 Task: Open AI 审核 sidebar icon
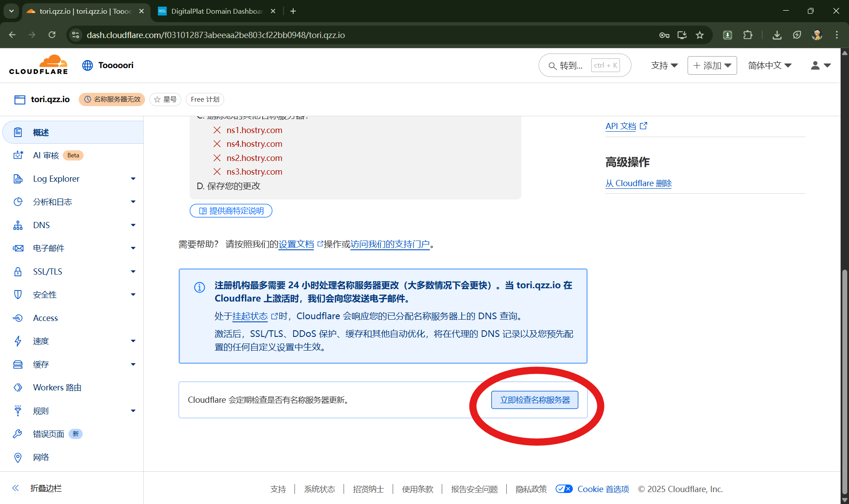click(x=18, y=155)
